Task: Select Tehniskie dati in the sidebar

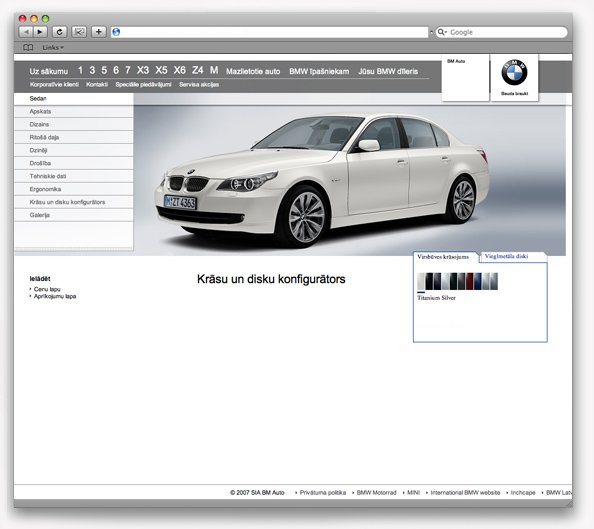Action: (73, 176)
